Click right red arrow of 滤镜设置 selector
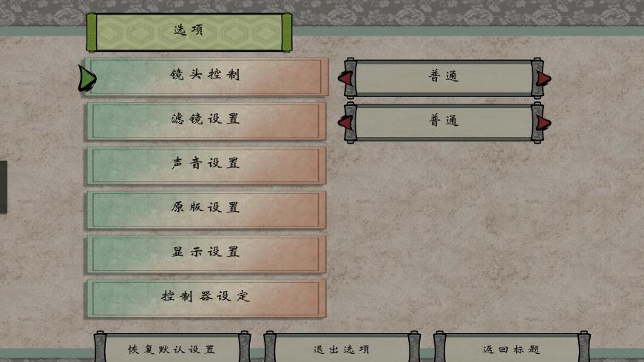This screenshot has width=644, height=362. click(543, 123)
